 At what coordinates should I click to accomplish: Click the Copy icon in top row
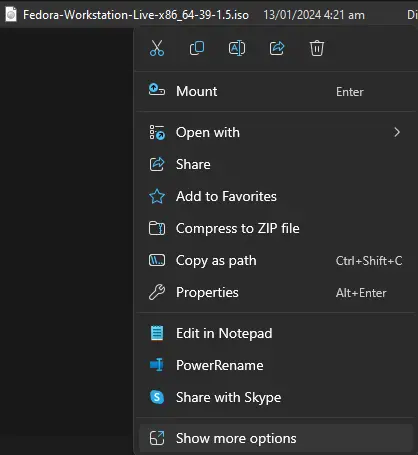[197, 48]
